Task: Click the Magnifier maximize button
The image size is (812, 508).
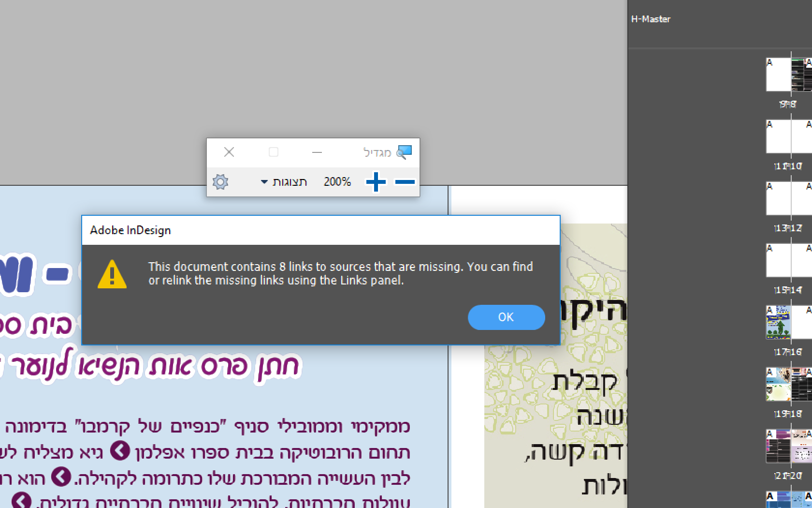Action: [x=274, y=152]
